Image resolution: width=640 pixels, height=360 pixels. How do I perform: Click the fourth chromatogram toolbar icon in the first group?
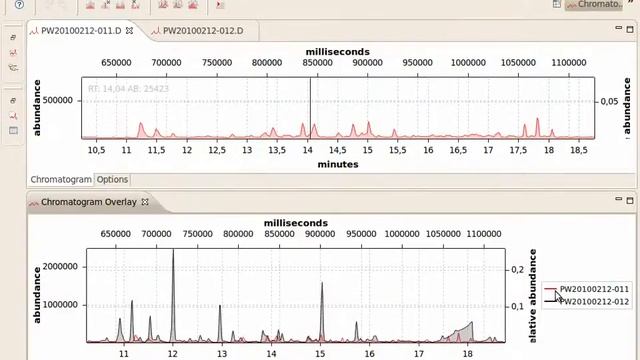[x=135, y=4]
